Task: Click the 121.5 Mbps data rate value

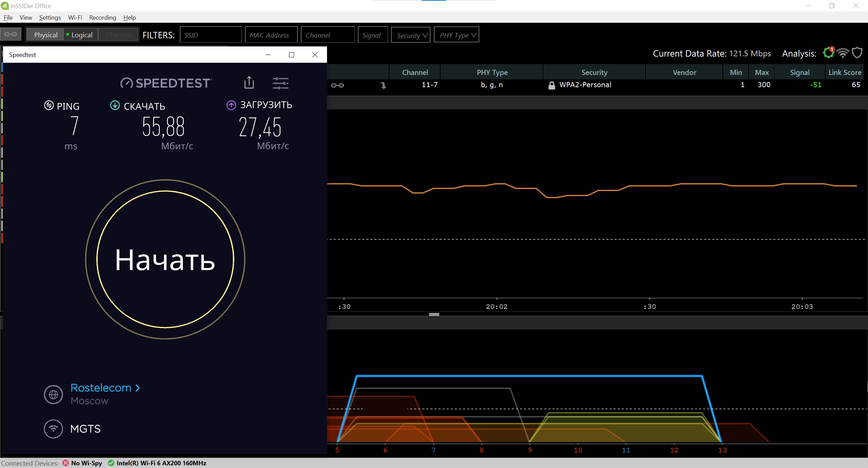Action: click(x=750, y=54)
